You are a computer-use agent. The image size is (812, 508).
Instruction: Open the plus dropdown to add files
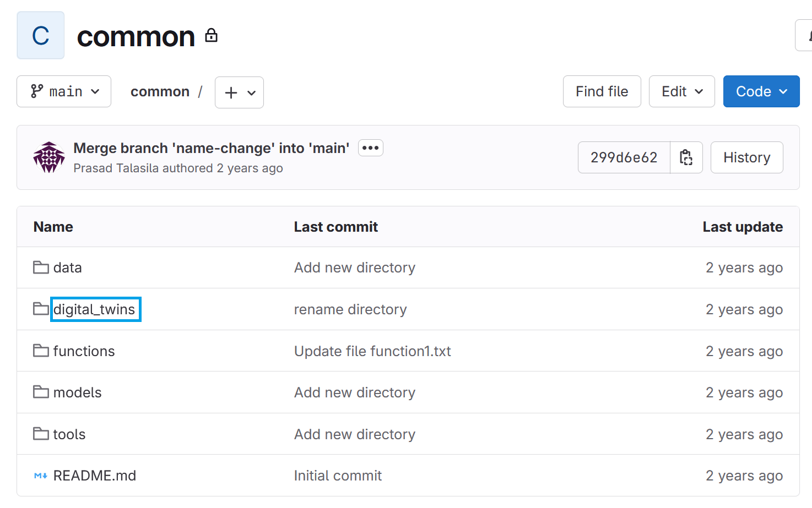[x=239, y=92]
